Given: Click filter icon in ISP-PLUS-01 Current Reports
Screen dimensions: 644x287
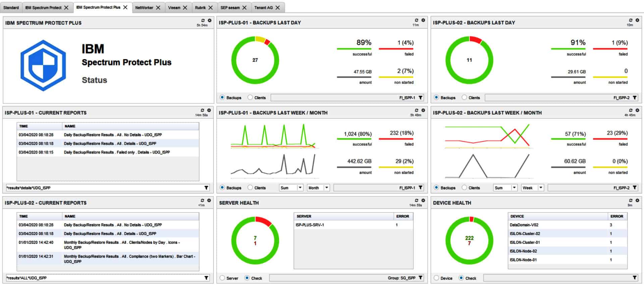Looking at the screenshot, I should (206, 188).
